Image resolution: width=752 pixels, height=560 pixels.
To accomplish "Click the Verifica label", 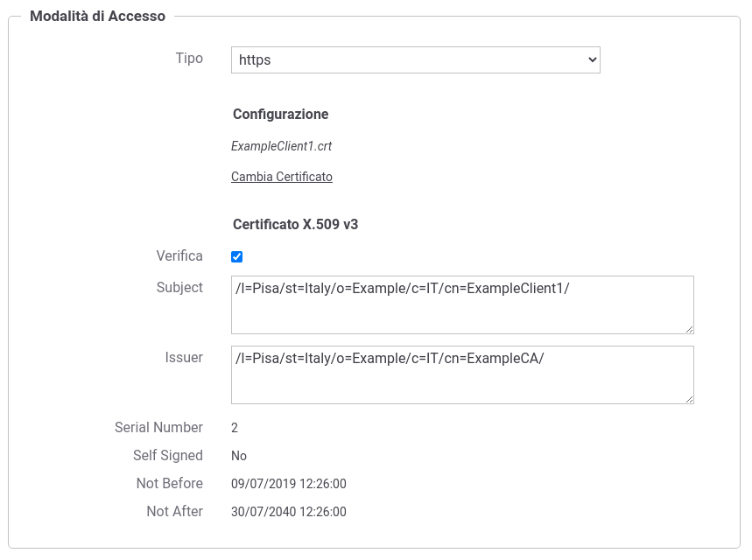I will pos(179,256).
